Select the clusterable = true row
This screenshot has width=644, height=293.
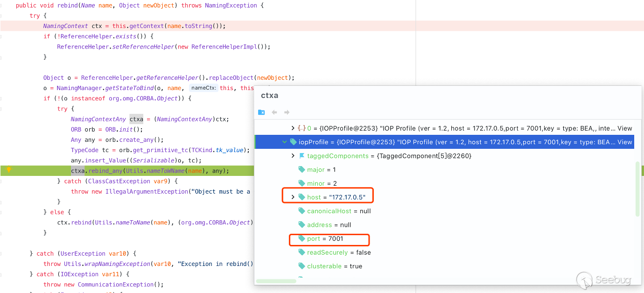point(334,266)
